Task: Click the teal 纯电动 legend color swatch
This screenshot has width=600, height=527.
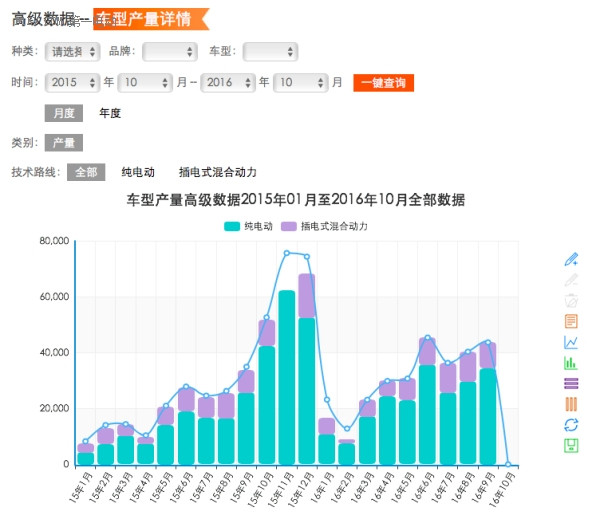Action: pyautogui.click(x=232, y=226)
